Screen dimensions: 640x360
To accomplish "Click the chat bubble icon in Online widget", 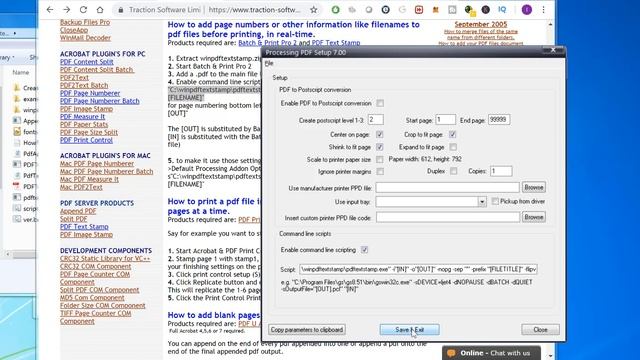I will pyautogui.click(x=451, y=353).
